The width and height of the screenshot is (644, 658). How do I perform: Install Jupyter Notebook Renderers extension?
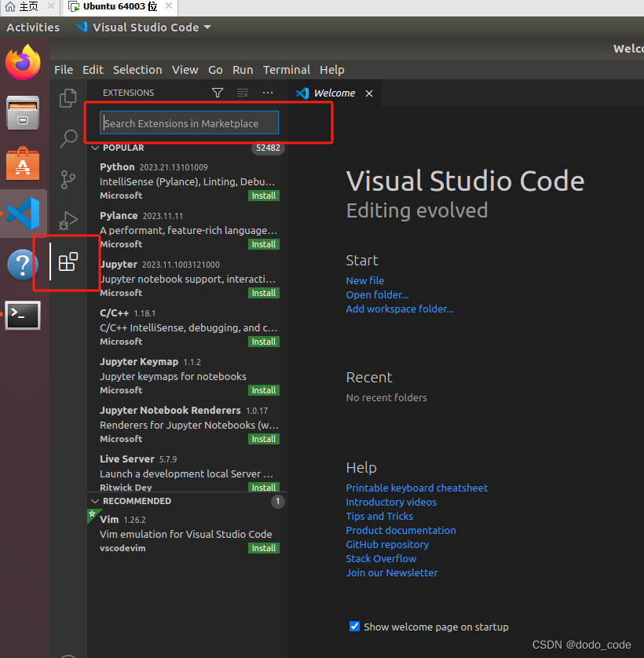pyautogui.click(x=264, y=439)
